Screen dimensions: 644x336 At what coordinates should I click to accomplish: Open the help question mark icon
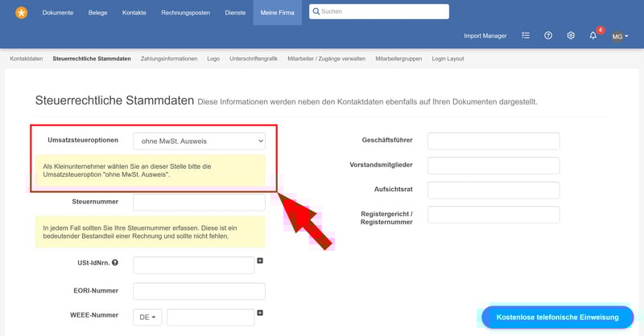548,36
